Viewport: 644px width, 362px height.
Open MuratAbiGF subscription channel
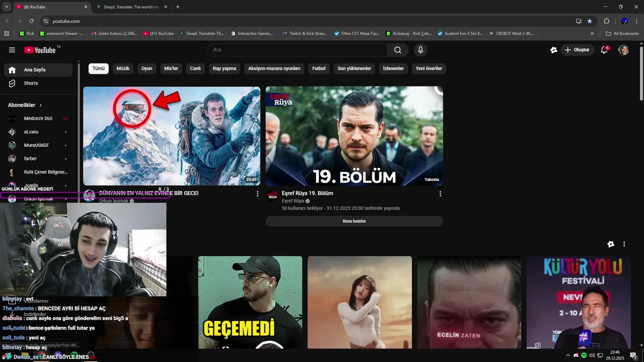coord(38,145)
